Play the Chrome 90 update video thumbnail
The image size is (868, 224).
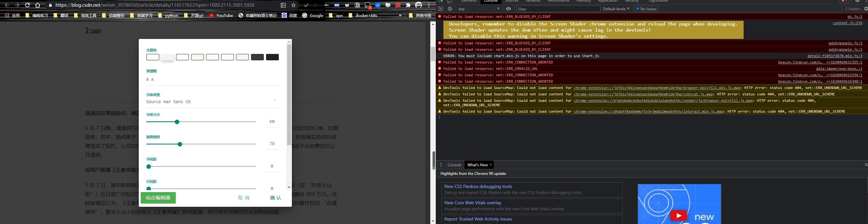[679, 215]
